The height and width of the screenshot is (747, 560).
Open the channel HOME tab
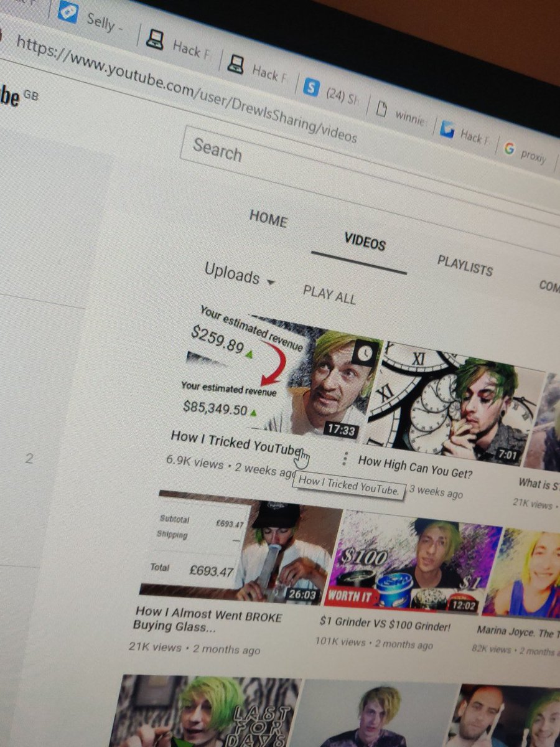click(x=268, y=218)
